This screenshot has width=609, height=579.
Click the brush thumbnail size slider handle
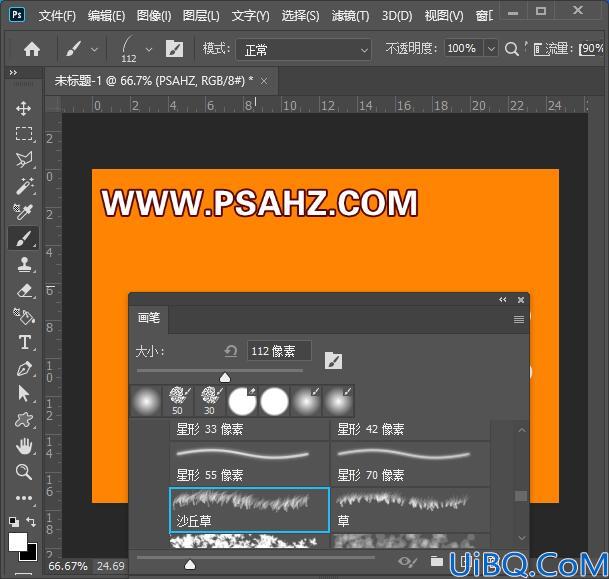tap(190, 564)
